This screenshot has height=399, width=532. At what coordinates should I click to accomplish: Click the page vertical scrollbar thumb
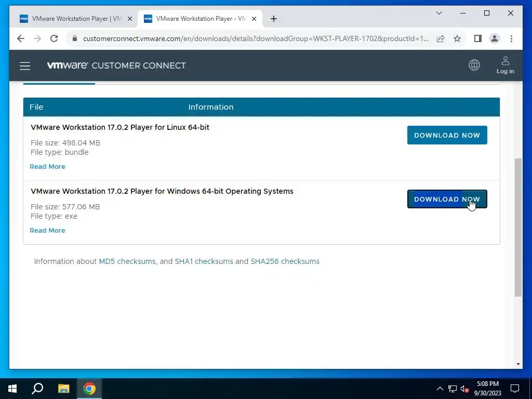tap(518, 228)
